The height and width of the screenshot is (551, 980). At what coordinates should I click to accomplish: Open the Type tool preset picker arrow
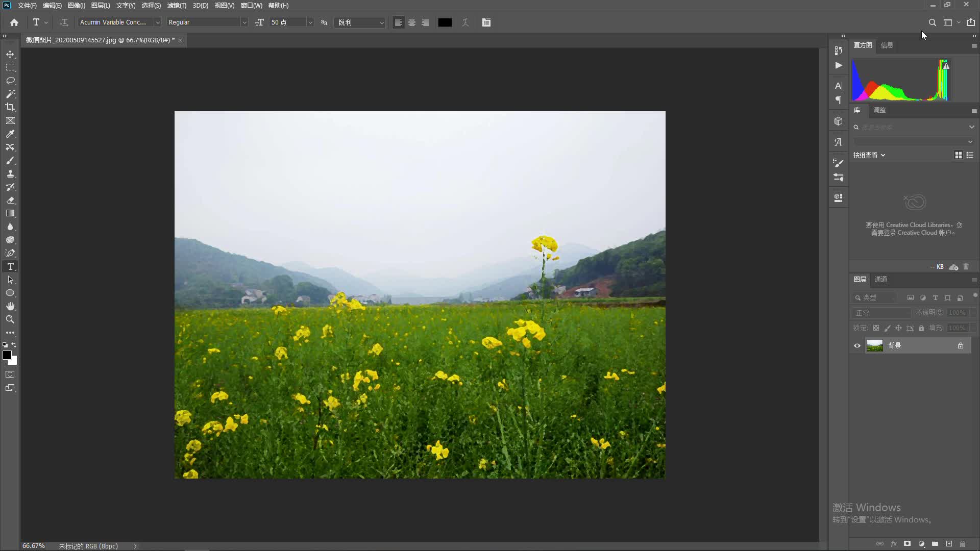tap(46, 22)
